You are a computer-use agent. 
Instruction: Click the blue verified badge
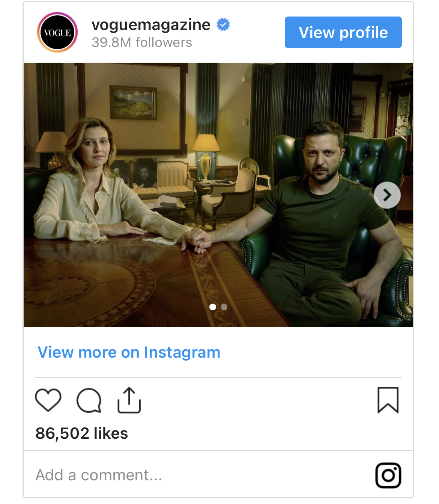(x=223, y=25)
